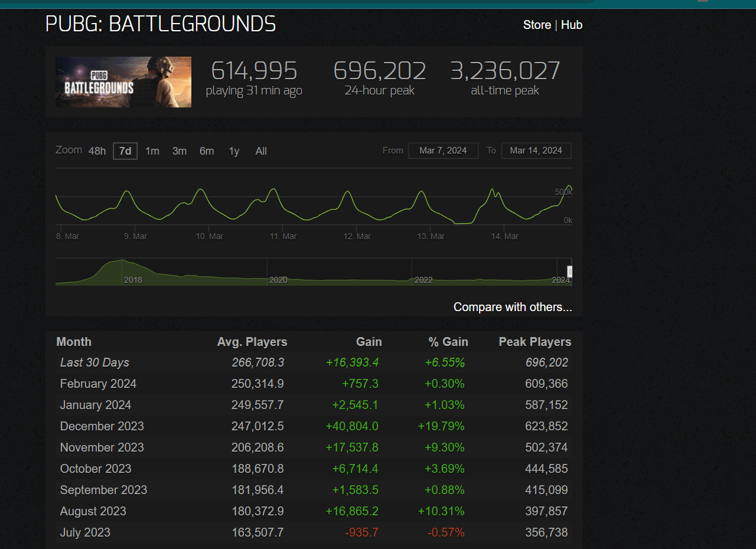The height and width of the screenshot is (549, 756).
Task: Show All time chart data
Action: pyautogui.click(x=261, y=151)
